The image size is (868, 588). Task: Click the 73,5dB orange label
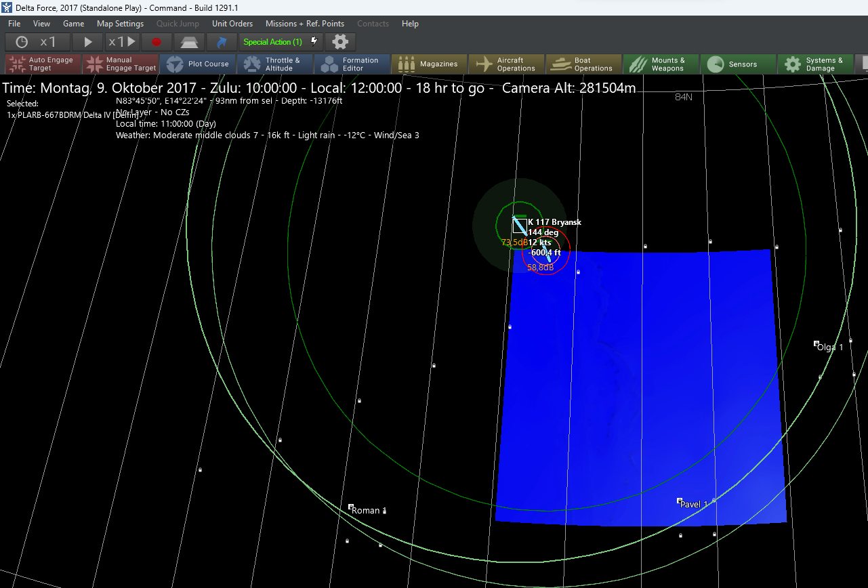[x=514, y=242]
